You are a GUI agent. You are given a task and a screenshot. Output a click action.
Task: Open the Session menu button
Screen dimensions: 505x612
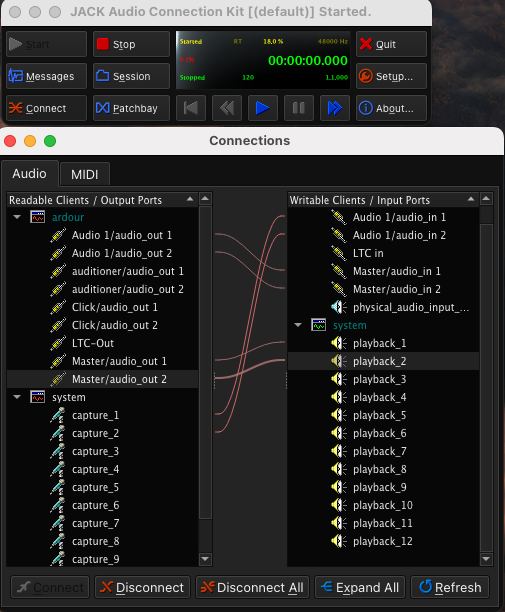132,76
